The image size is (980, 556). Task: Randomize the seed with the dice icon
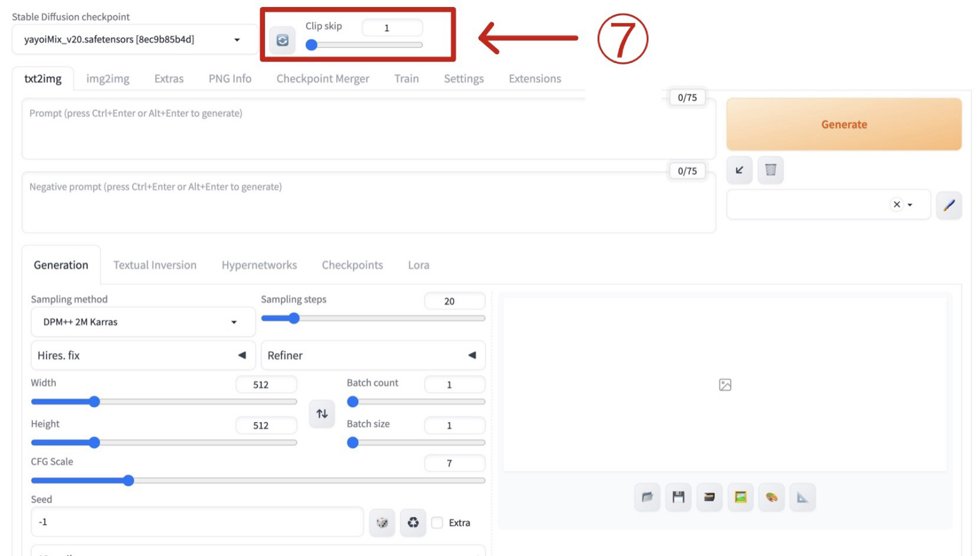point(382,523)
